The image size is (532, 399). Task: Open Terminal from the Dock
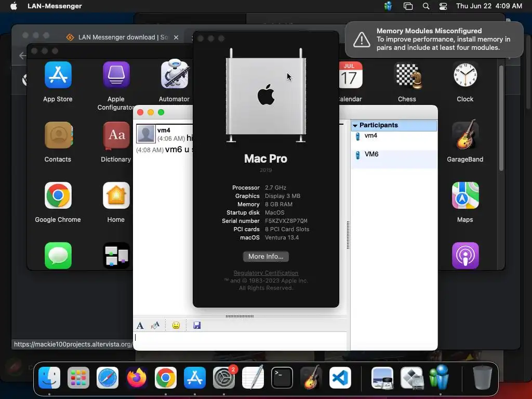coord(282,378)
